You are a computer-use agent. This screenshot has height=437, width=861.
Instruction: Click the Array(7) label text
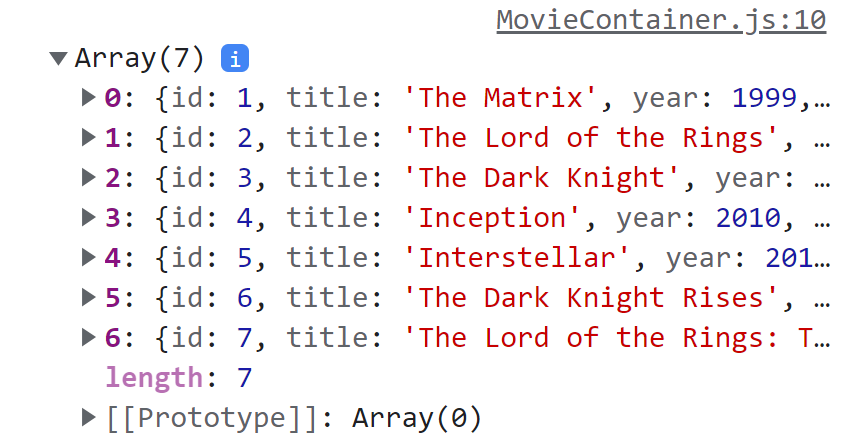tap(139, 58)
